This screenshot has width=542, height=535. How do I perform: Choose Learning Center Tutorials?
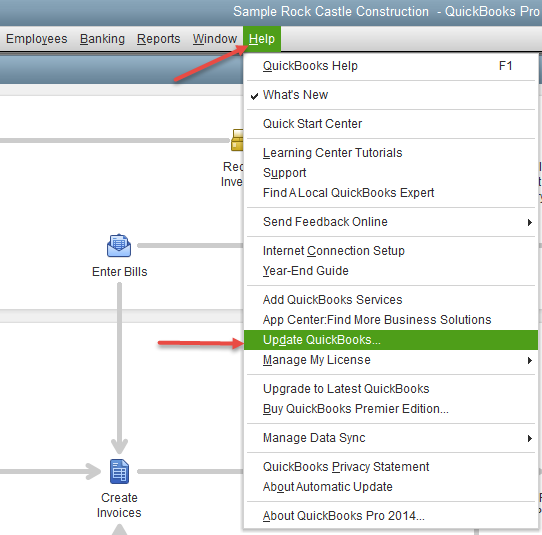tap(391, 153)
